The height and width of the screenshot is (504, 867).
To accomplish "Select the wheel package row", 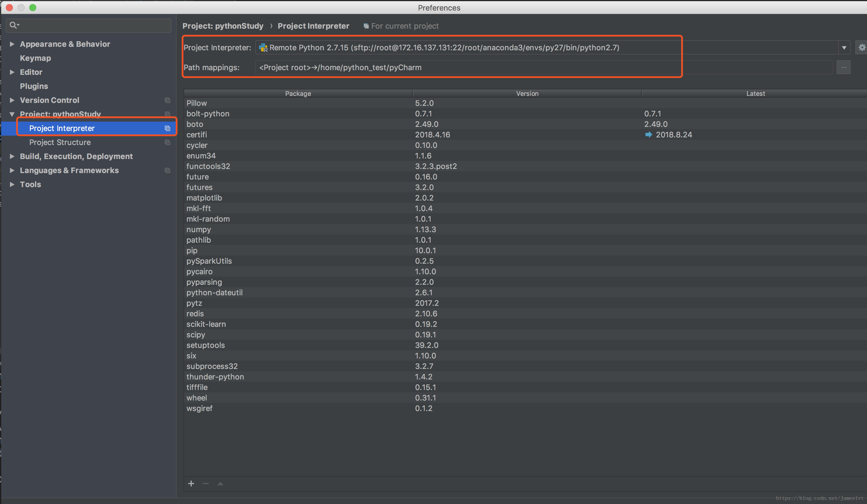I will click(525, 398).
